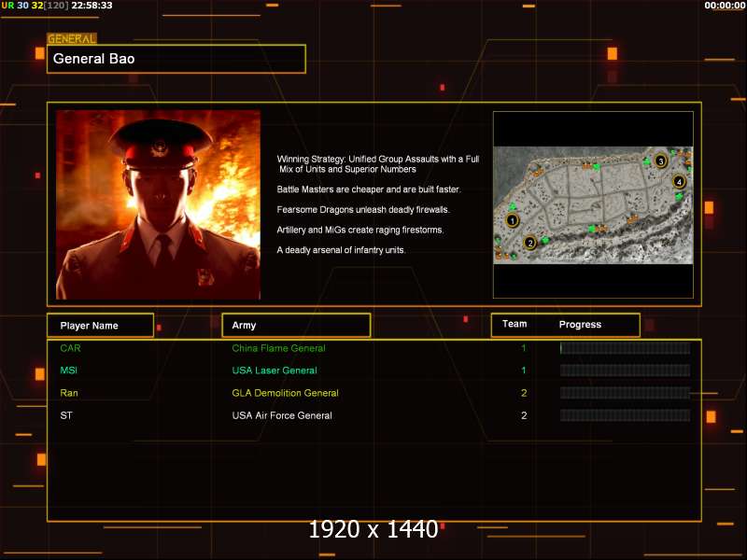Click the Player Name column header
747x560 pixels.
(101, 326)
